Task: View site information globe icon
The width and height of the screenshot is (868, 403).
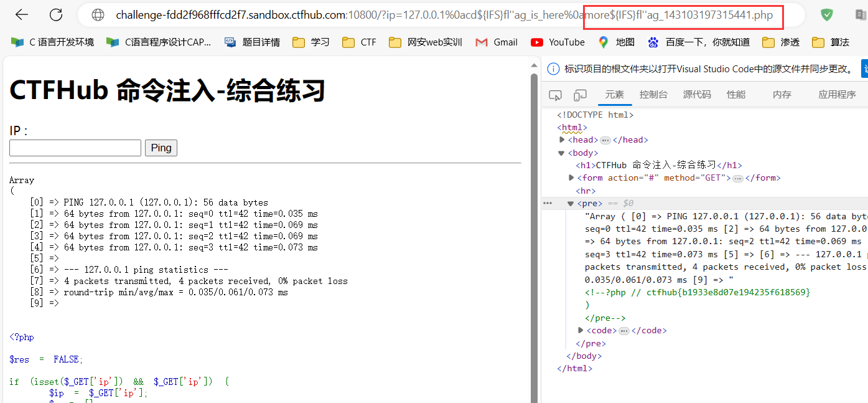Action: click(97, 15)
